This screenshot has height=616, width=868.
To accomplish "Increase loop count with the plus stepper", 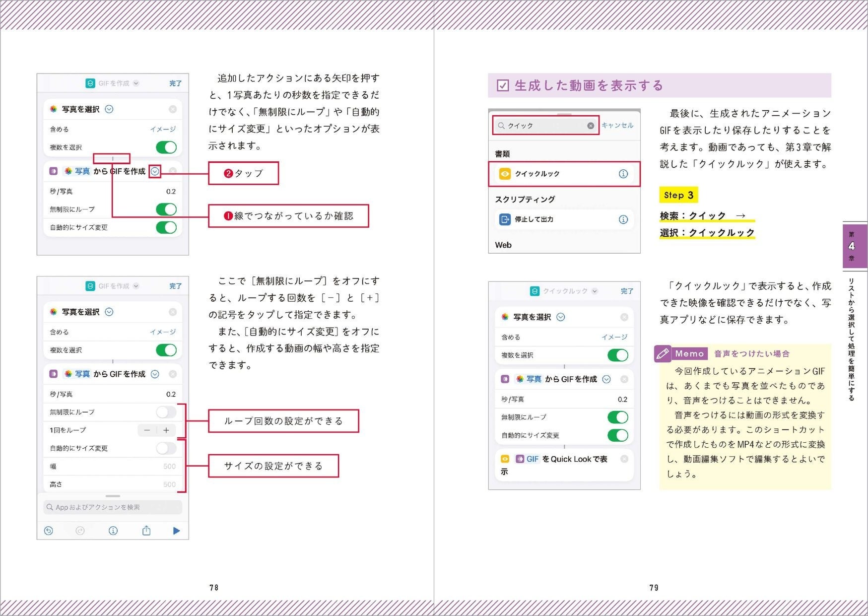I will point(166,430).
